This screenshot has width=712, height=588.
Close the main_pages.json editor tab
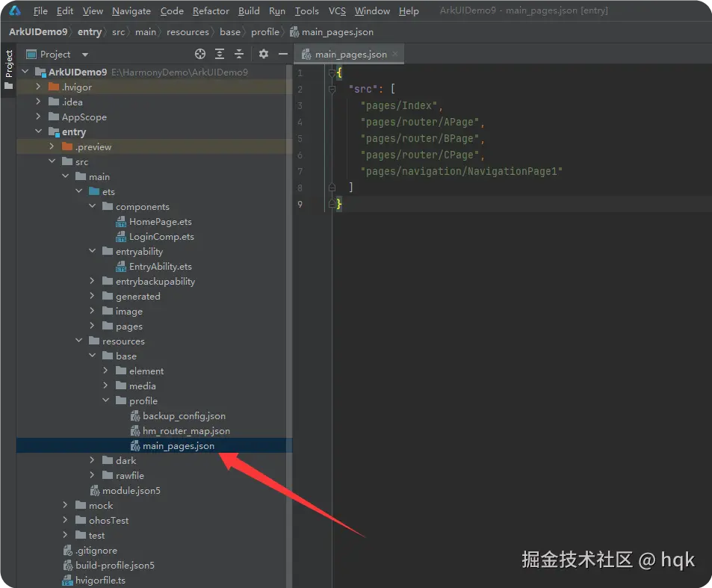coord(394,54)
